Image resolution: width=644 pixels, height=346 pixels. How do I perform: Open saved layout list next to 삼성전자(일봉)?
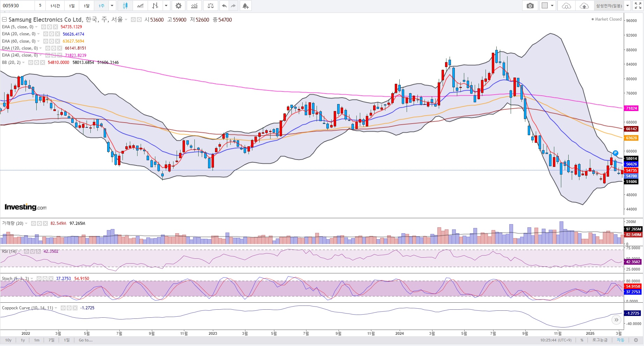pyautogui.click(x=628, y=6)
